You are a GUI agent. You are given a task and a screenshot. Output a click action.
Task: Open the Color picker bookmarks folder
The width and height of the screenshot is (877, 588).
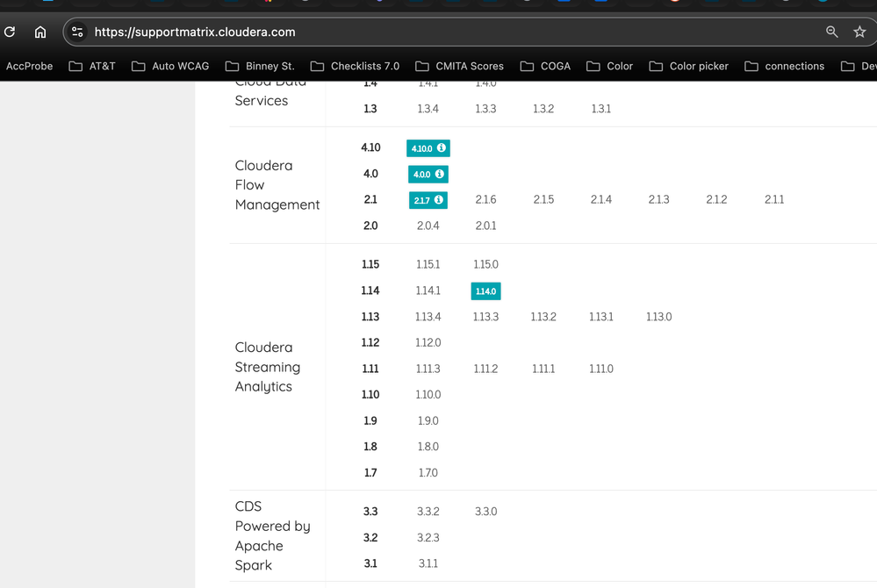(x=688, y=66)
